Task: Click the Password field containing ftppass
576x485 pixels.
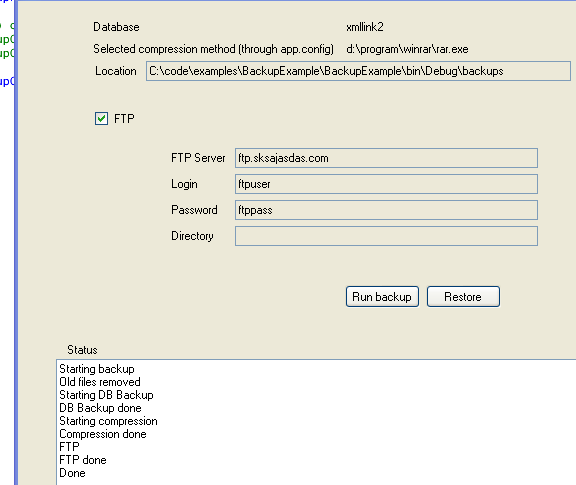Action: [x=386, y=210]
